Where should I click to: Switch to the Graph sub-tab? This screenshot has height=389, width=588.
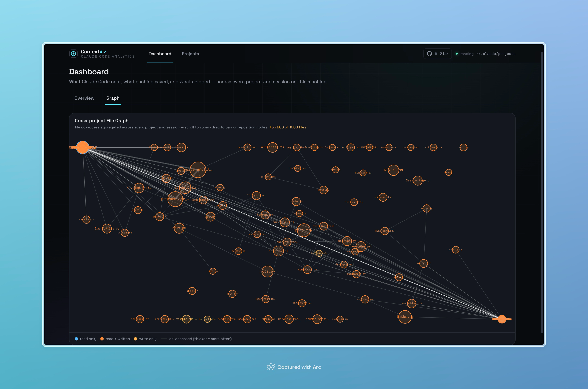[113, 98]
